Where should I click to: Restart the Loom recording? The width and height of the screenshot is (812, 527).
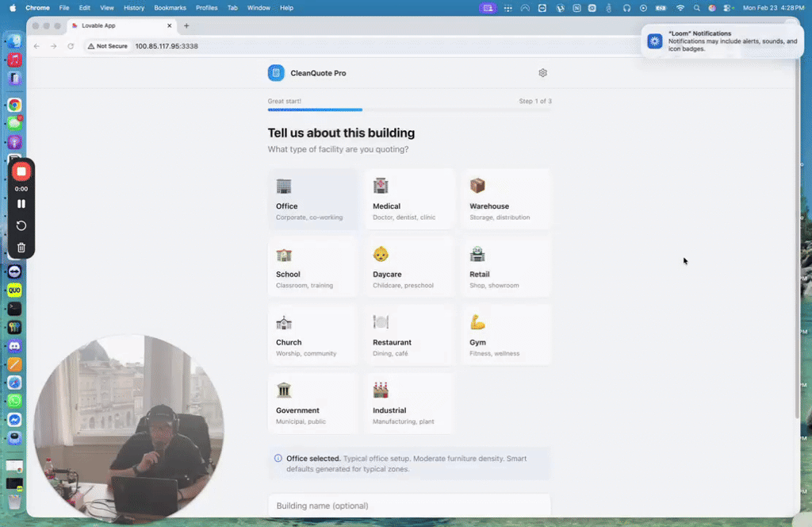(21, 225)
